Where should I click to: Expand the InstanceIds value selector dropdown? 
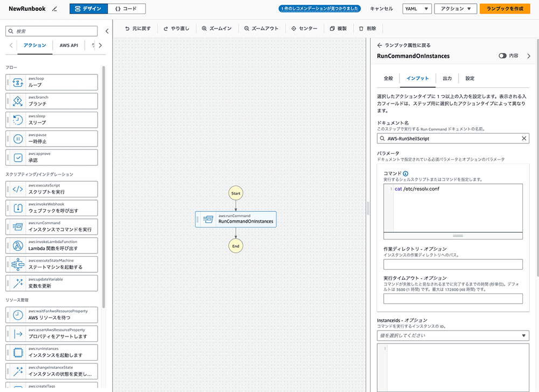tap(524, 335)
